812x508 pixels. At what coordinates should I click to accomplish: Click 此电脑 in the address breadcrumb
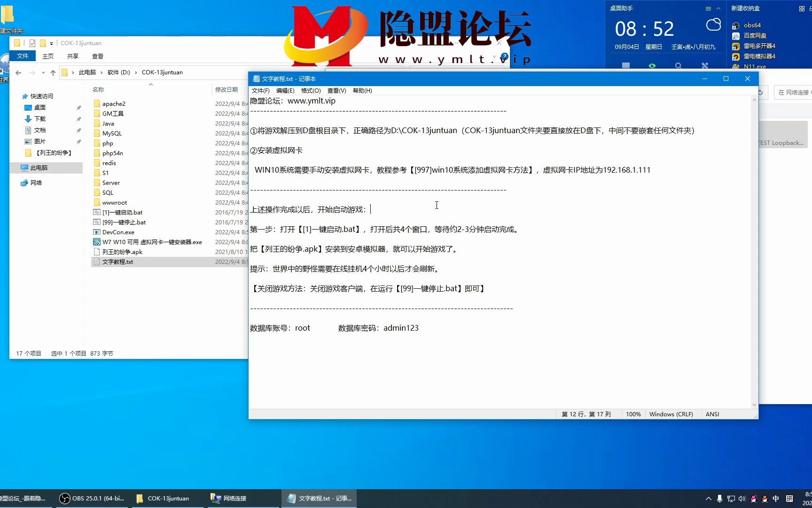87,72
